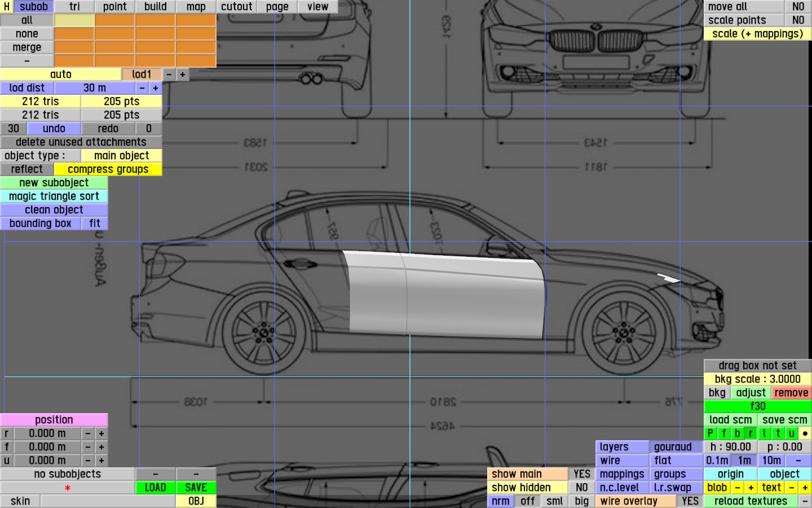Select the u under view button
812x508 pixels.
(x=792, y=433)
